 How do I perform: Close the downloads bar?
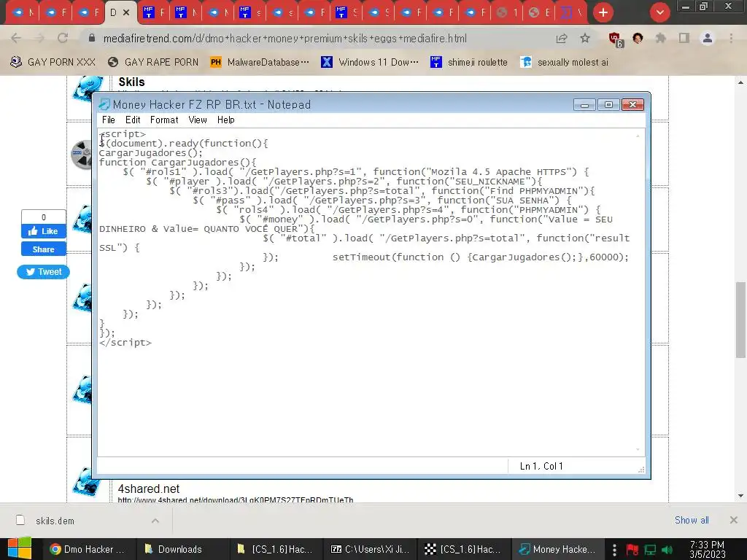(734, 520)
